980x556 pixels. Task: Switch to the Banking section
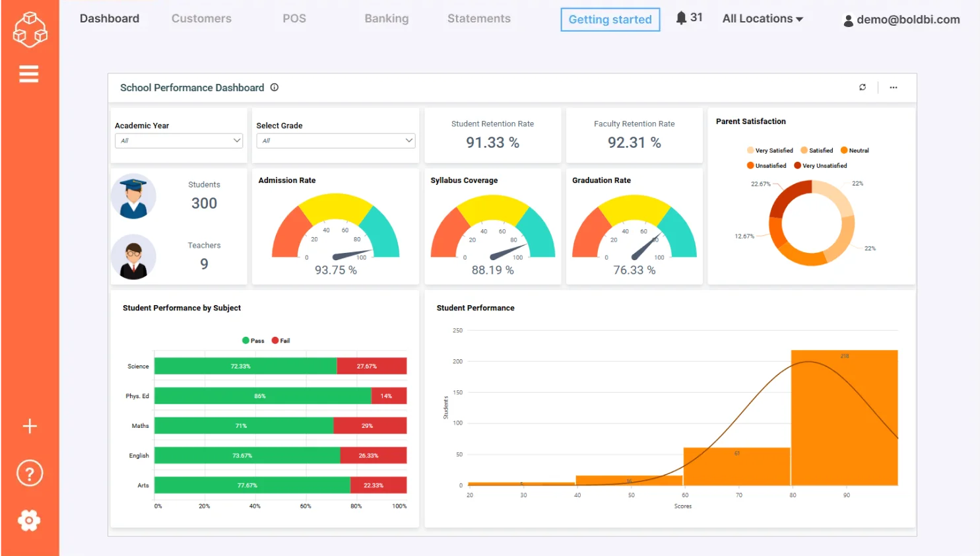click(386, 18)
